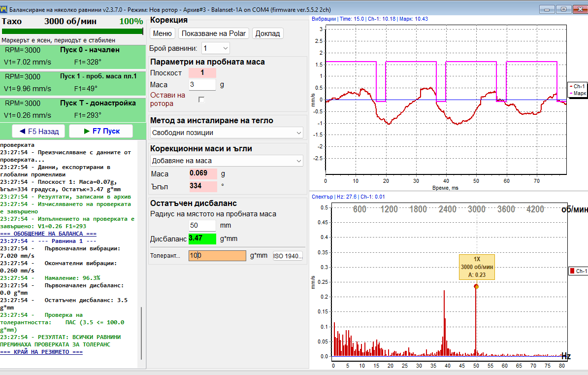Open the 'Брой равнини' dropdown

pyautogui.click(x=216, y=48)
